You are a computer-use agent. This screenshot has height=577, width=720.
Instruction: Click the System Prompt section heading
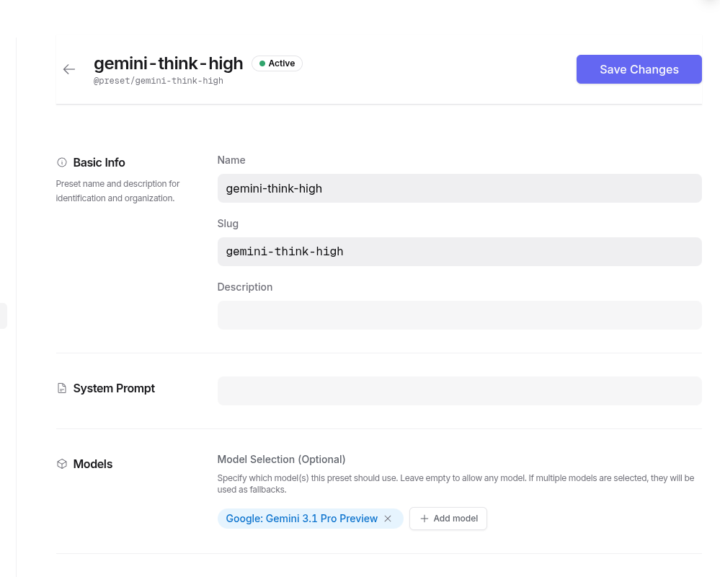click(114, 389)
